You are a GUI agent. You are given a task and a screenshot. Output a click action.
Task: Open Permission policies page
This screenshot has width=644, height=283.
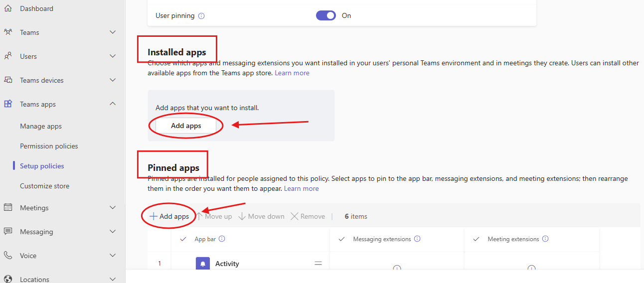[x=49, y=146]
